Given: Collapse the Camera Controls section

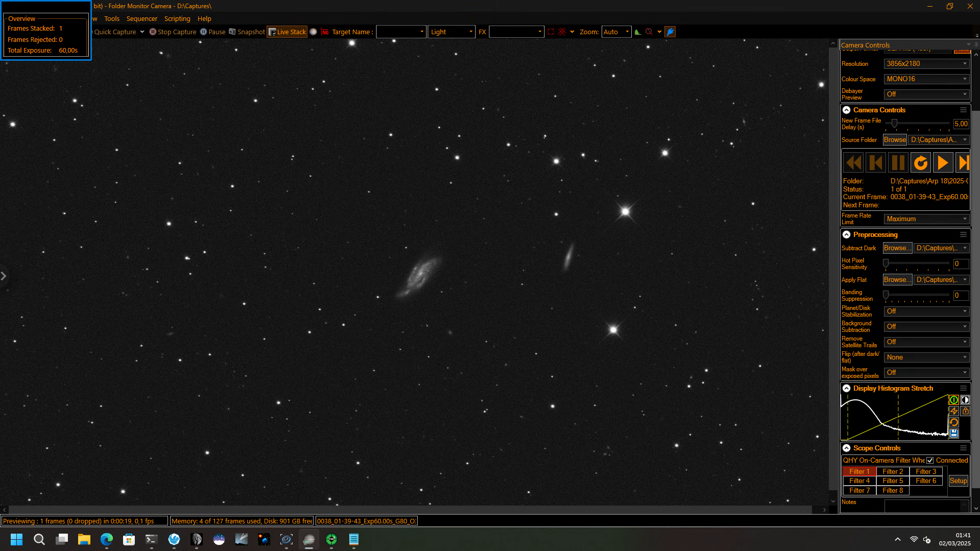Looking at the screenshot, I should 846,110.
